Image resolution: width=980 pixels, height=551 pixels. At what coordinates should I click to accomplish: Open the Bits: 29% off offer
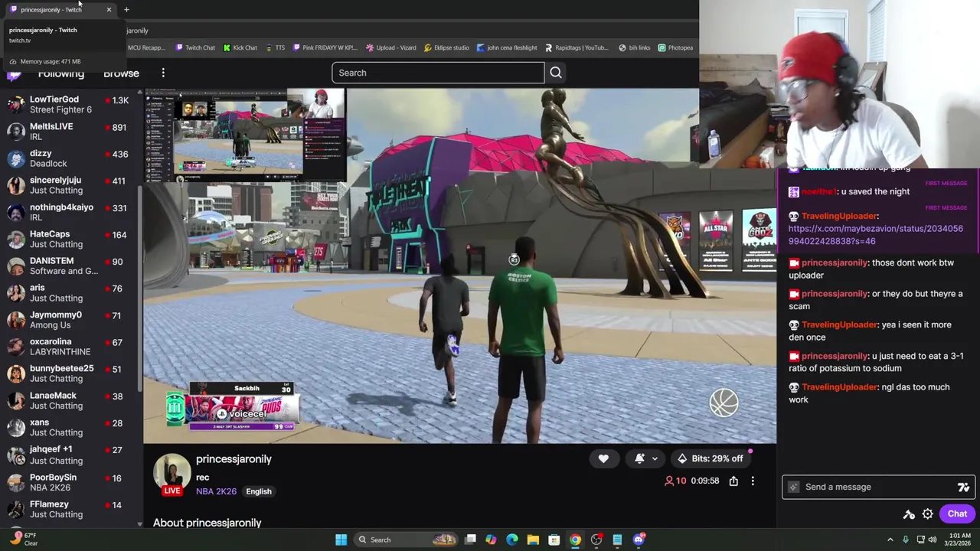click(x=710, y=458)
